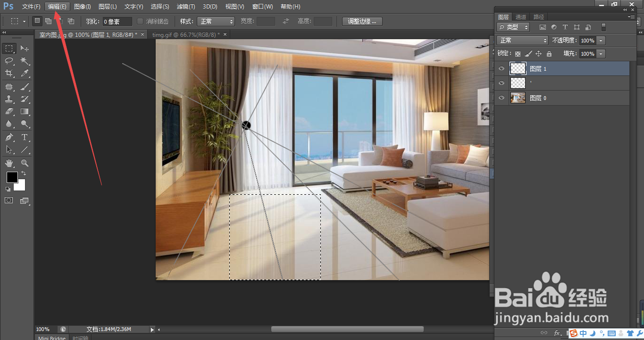Select the Hand tool

(x=9, y=163)
